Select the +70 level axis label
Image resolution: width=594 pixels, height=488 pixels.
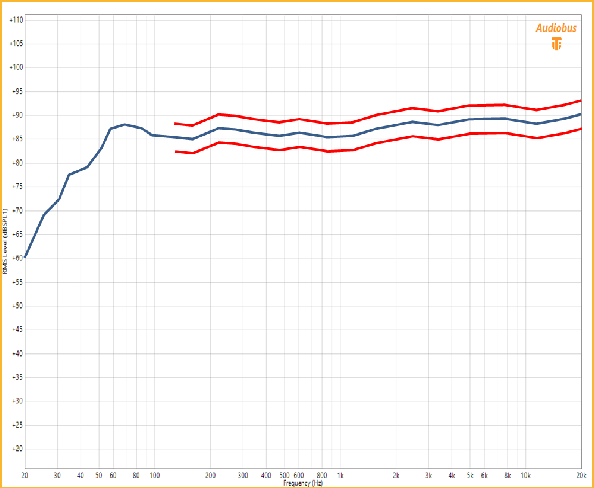coord(19,211)
